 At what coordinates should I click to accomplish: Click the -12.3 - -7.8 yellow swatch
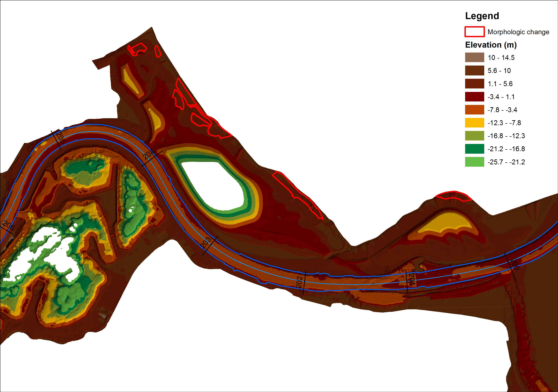coord(474,123)
